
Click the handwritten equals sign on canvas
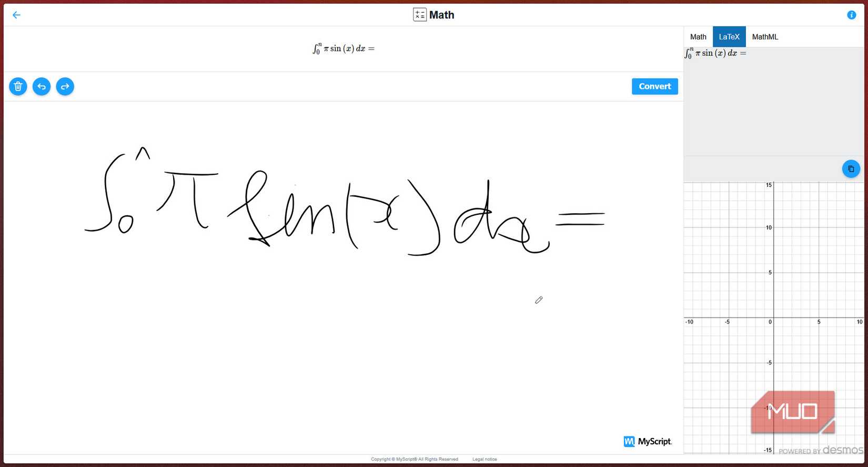[x=580, y=218]
